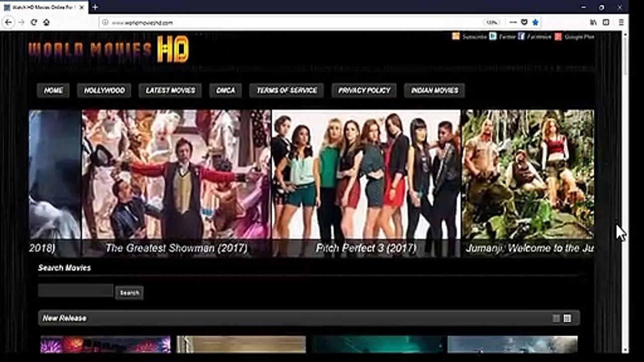Click the browser forward arrow
644x362 pixels.
click(21, 22)
